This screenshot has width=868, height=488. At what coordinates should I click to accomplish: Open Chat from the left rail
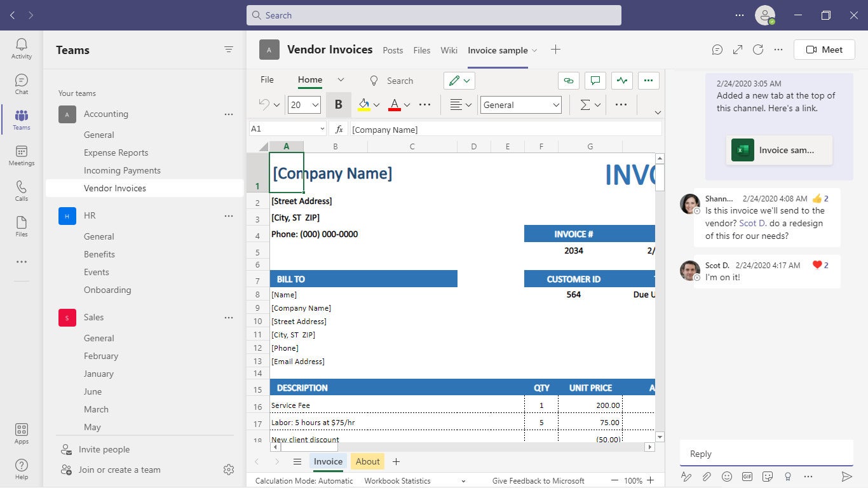tap(22, 84)
